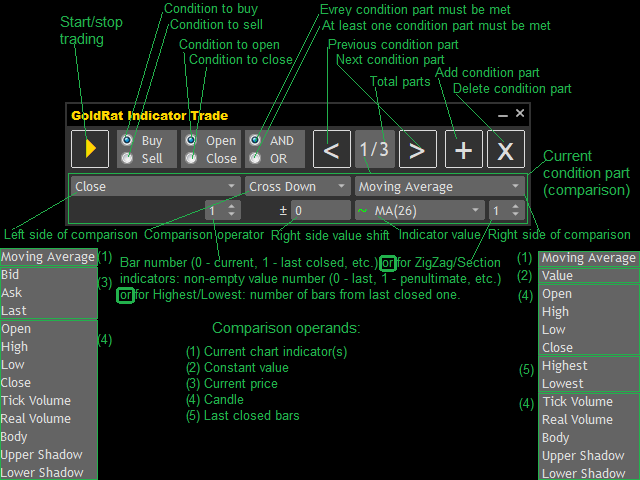Viewport: 640px width, 480px height.
Task: Click the value shift input showing 0
Action: pos(320,211)
